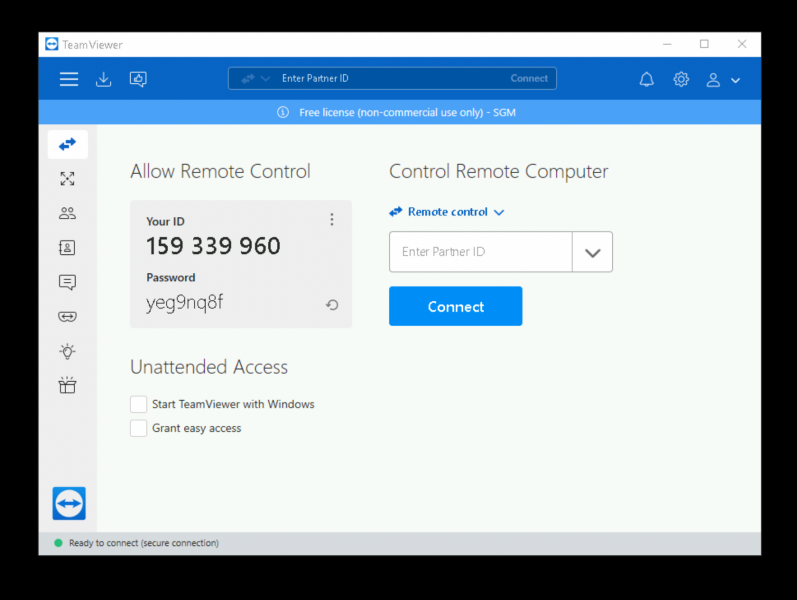Open the Chat sidebar icon
Screen dimensions: 797x600
pyautogui.click(x=68, y=282)
